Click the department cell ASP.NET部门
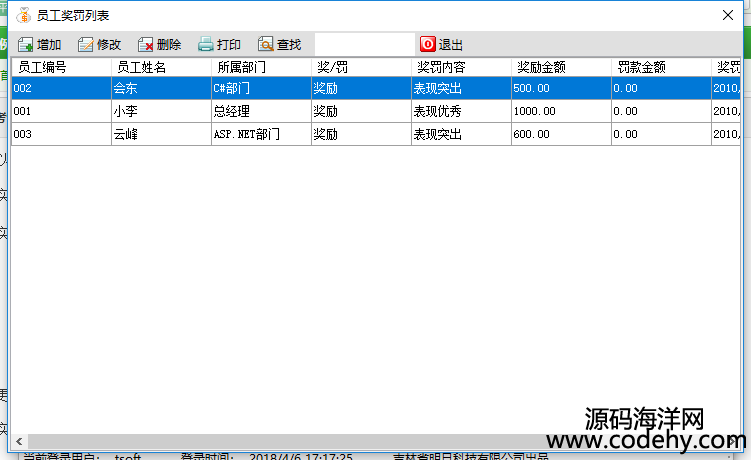 [262, 134]
